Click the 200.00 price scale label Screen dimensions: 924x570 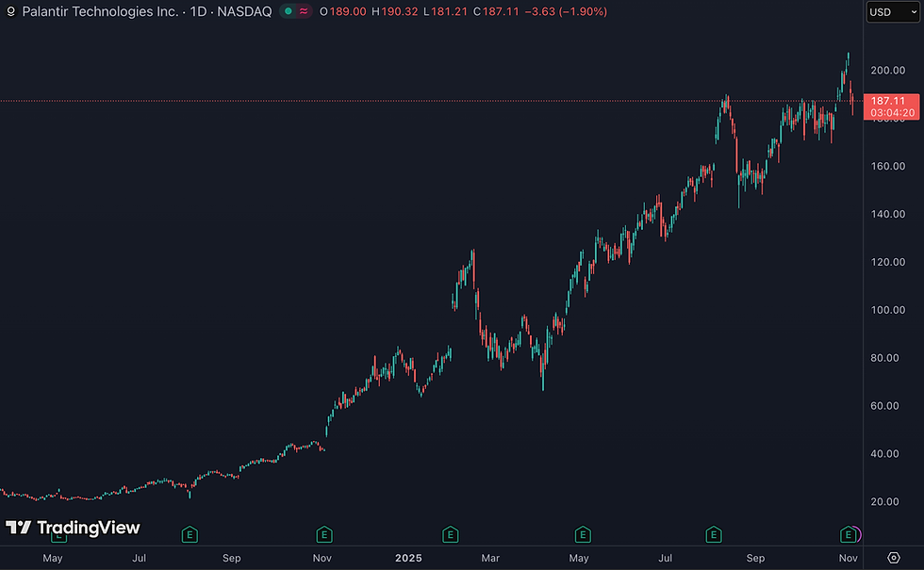coord(888,70)
